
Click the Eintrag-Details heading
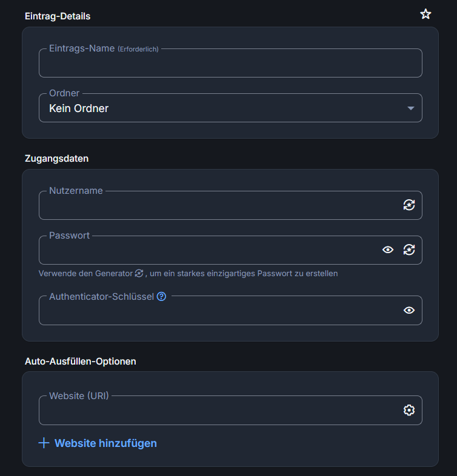tap(58, 16)
